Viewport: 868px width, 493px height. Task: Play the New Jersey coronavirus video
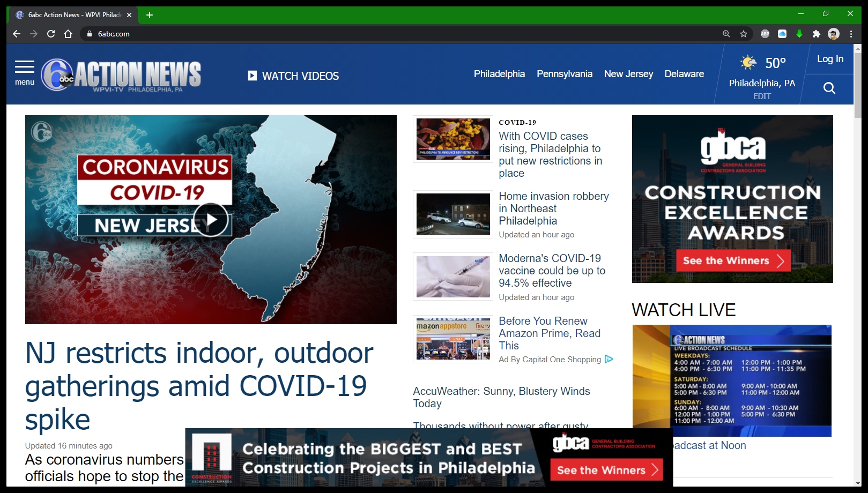click(211, 220)
